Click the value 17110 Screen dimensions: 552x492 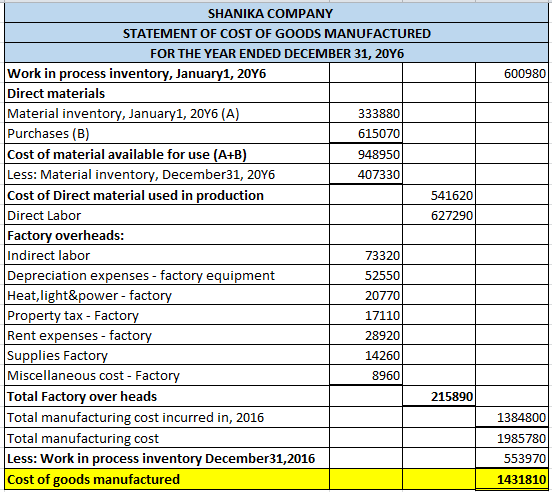[x=382, y=316]
